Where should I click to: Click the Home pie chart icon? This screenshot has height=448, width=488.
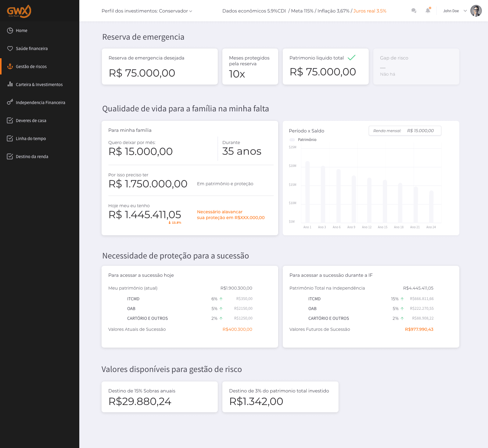pyautogui.click(x=10, y=30)
